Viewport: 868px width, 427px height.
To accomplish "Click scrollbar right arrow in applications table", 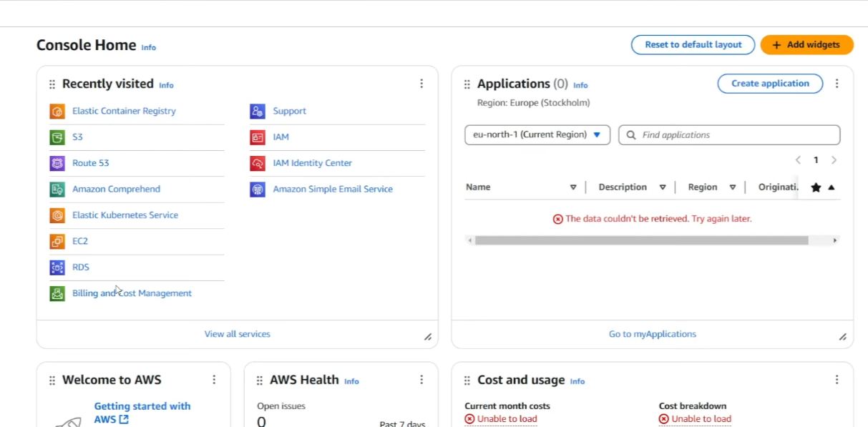I will coord(834,240).
